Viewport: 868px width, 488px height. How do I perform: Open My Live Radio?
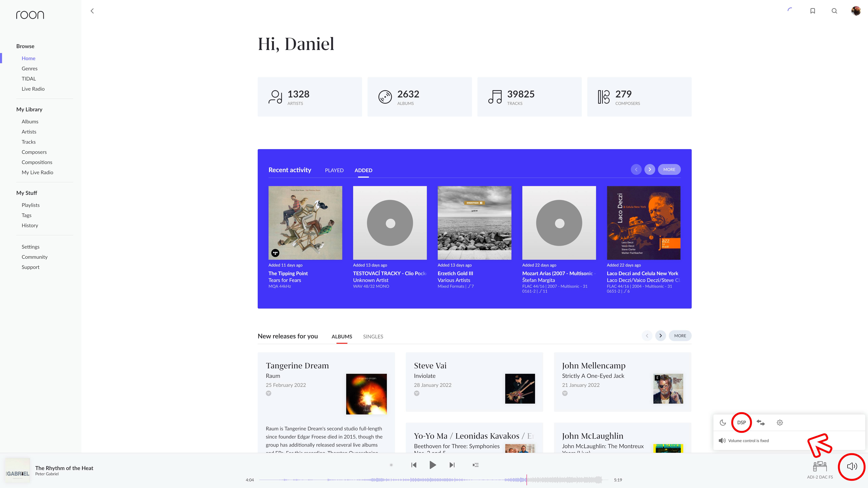tap(37, 172)
